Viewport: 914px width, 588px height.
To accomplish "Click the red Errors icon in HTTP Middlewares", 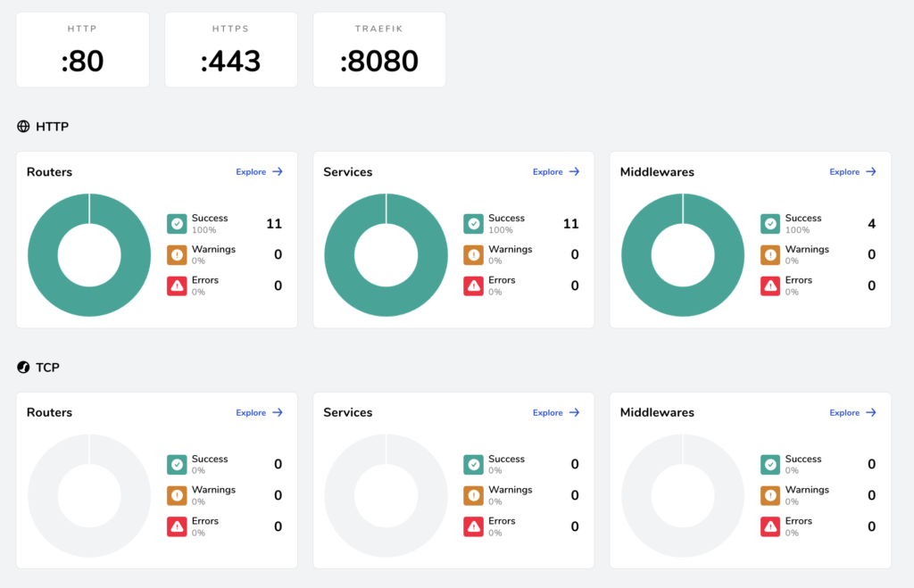I will (x=770, y=286).
